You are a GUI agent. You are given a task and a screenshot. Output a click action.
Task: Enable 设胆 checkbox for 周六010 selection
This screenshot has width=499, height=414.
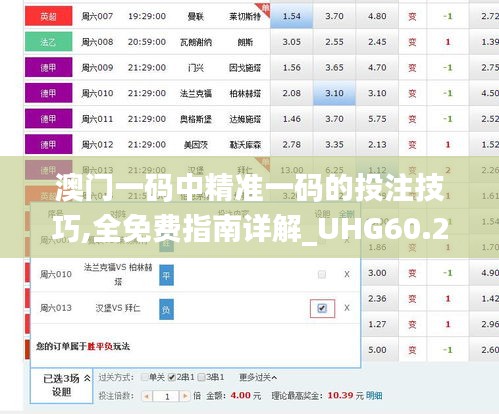(x=322, y=274)
